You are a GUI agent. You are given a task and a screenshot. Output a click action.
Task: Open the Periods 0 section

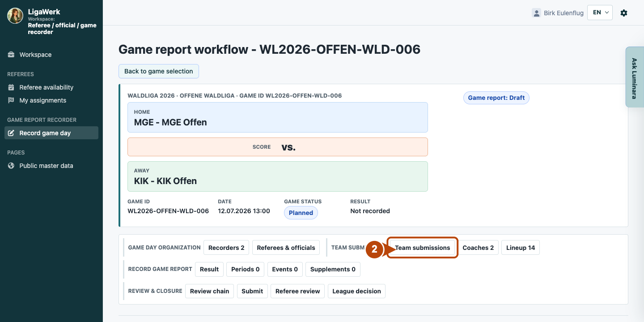pos(246,269)
